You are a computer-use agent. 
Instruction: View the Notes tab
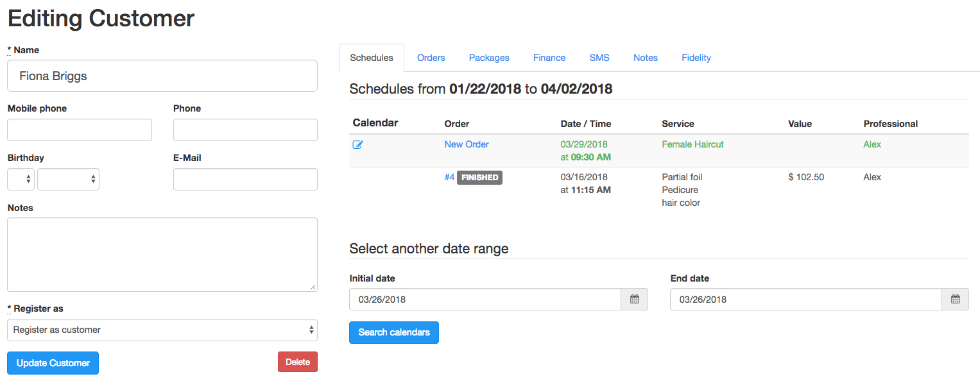[x=646, y=58]
